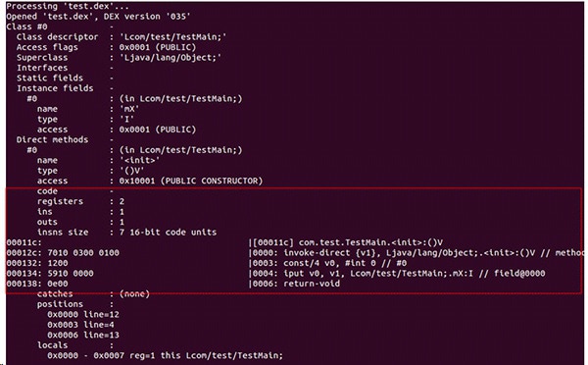Click the 0x10001 (PUBLIC CONSTRUCTOR) access value

point(191,181)
